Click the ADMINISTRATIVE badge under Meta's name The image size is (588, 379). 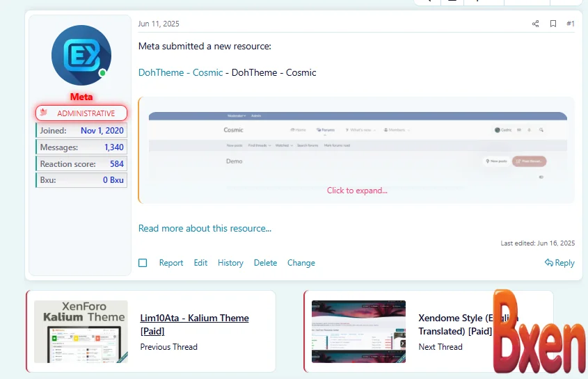point(81,113)
